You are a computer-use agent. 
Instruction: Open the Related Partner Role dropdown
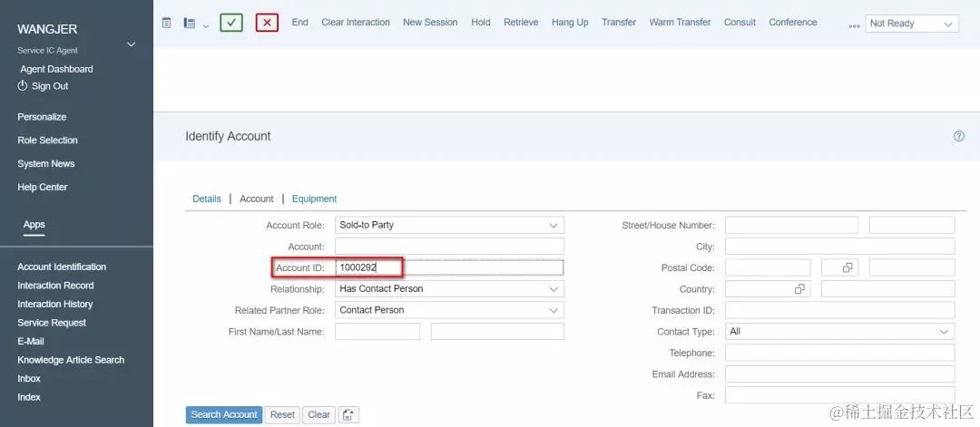(449, 310)
